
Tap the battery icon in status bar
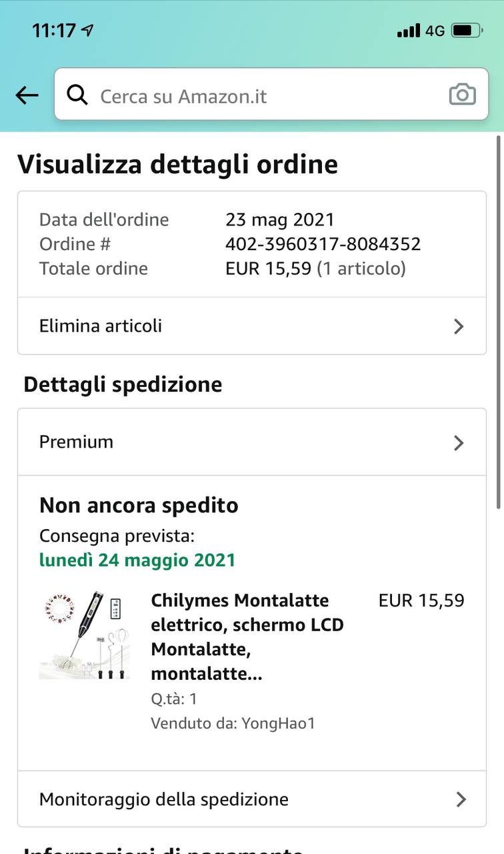pyautogui.click(x=467, y=31)
